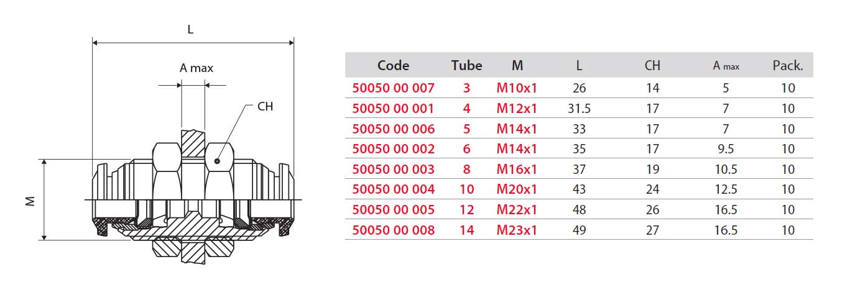Click A max value 5
The image size is (868, 308).
pos(726,88)
